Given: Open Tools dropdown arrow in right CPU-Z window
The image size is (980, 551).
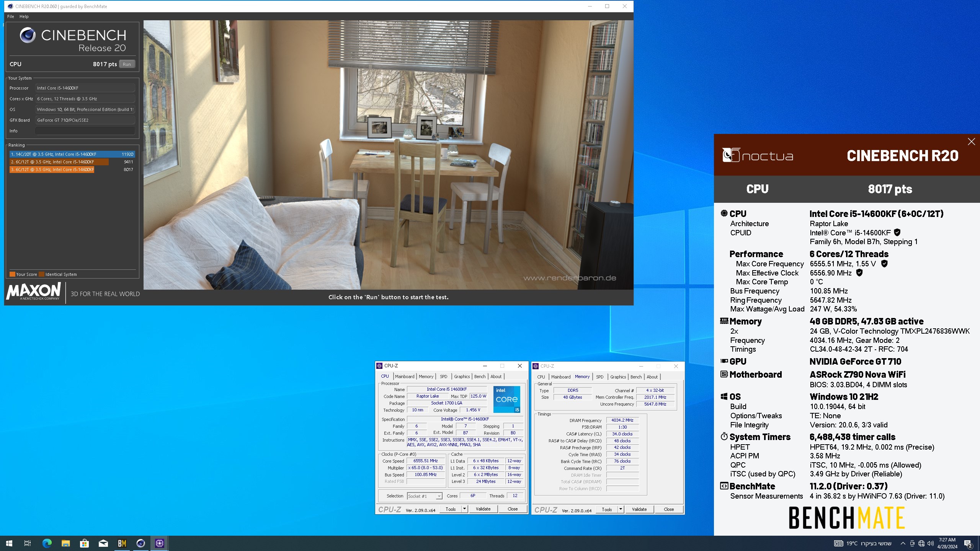Looking at the screenshot, I should coord(621,509).
